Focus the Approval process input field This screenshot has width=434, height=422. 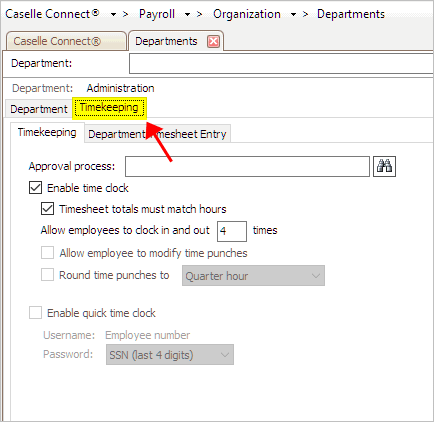click(247, 166)
